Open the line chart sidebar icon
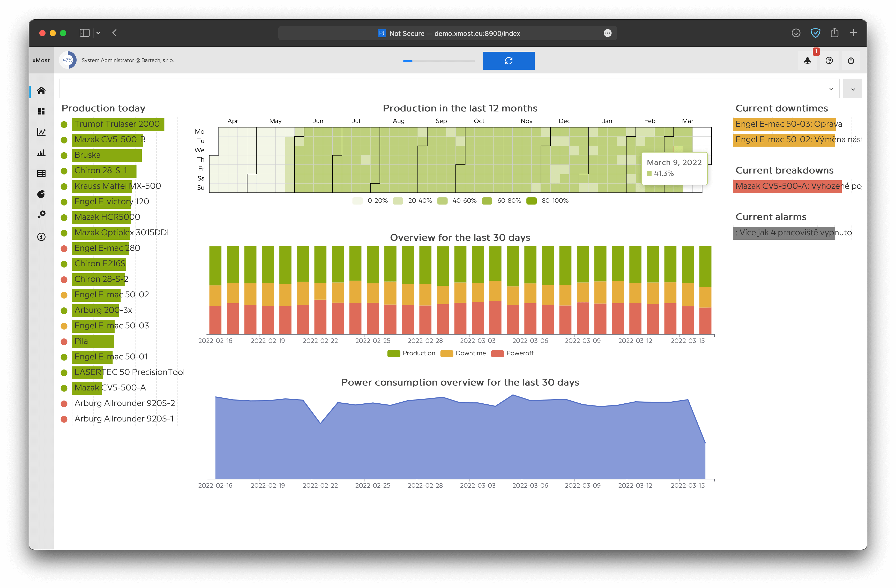The image size is (896, 588). [41, 132]
